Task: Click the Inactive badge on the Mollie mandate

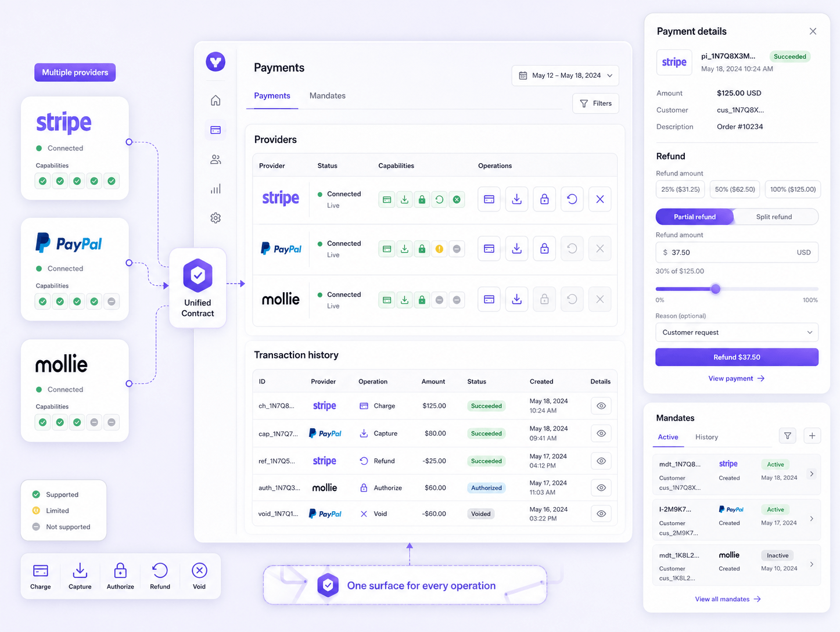Action: point(778,555)
